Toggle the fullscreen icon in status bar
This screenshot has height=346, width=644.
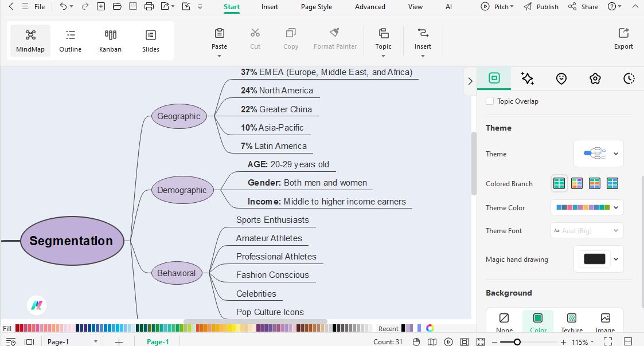pos(607,341)
